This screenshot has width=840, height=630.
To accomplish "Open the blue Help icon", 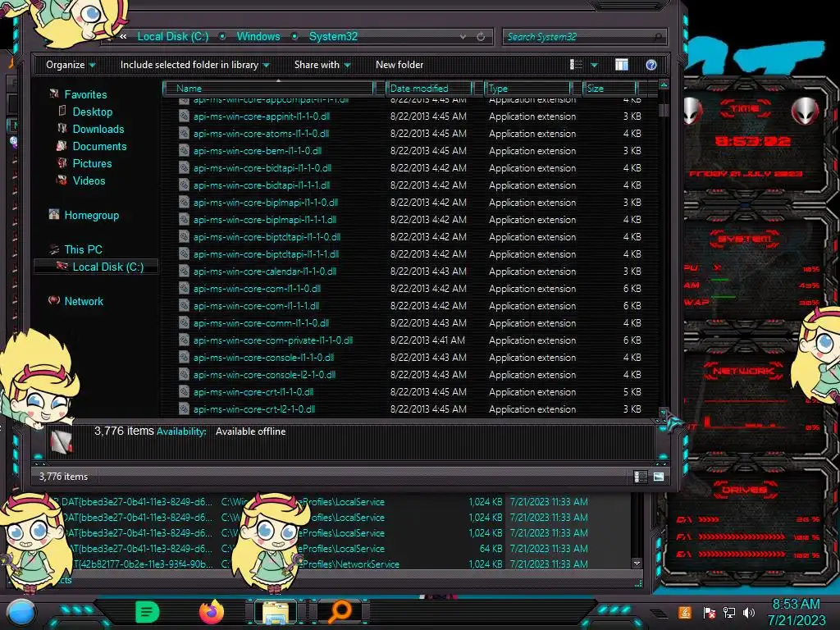I will (x=651, y=65).
